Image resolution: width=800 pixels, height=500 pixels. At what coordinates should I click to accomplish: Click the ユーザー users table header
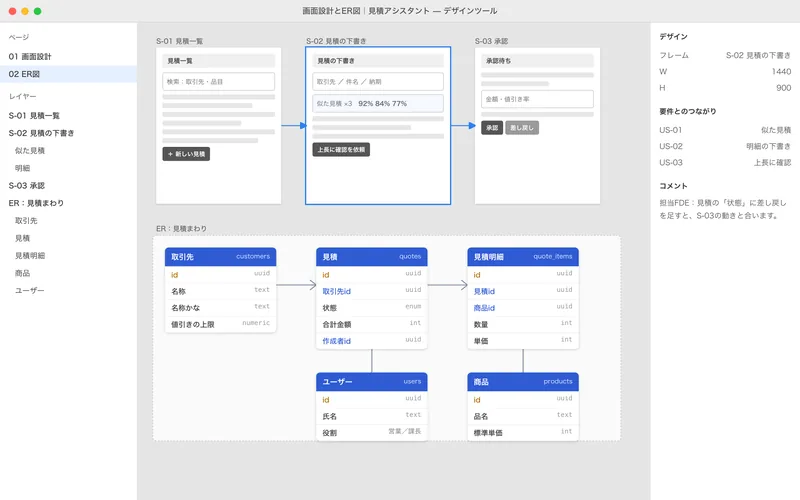(x=371, y=382)
